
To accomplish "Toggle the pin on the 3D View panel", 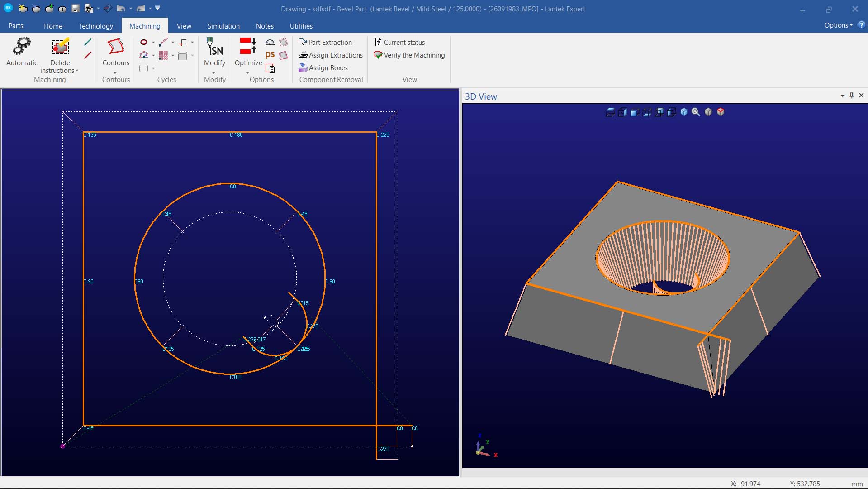I will point(852,96).
